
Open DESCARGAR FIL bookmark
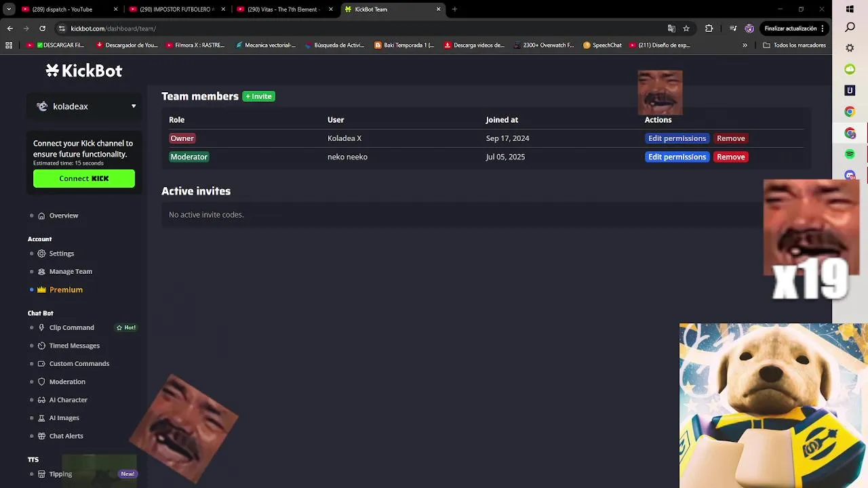56,45
